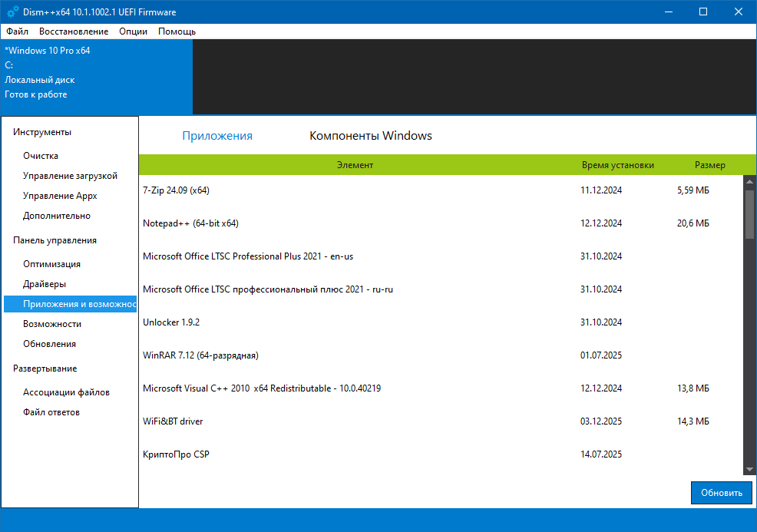The image size is (757, 532).
Task: Click scrollbar down arrow in applications list
Action: click(749, 469)
